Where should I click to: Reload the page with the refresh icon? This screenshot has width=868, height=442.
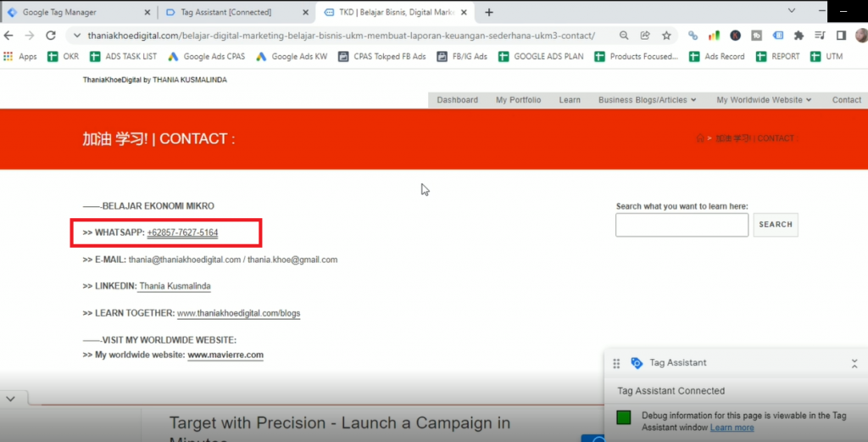click(x=51, y=36)
